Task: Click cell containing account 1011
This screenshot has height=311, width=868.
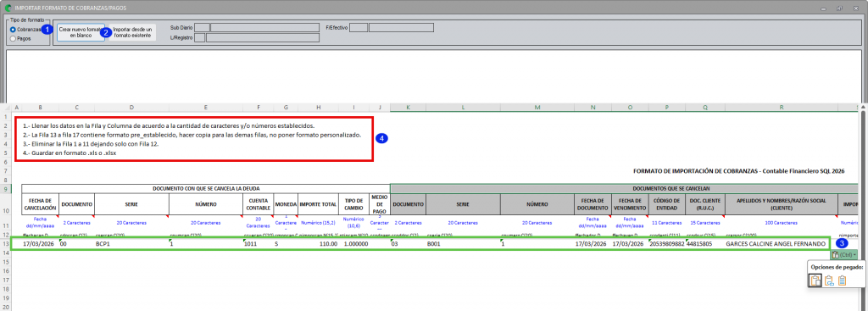Action: [x=259, y=243]
